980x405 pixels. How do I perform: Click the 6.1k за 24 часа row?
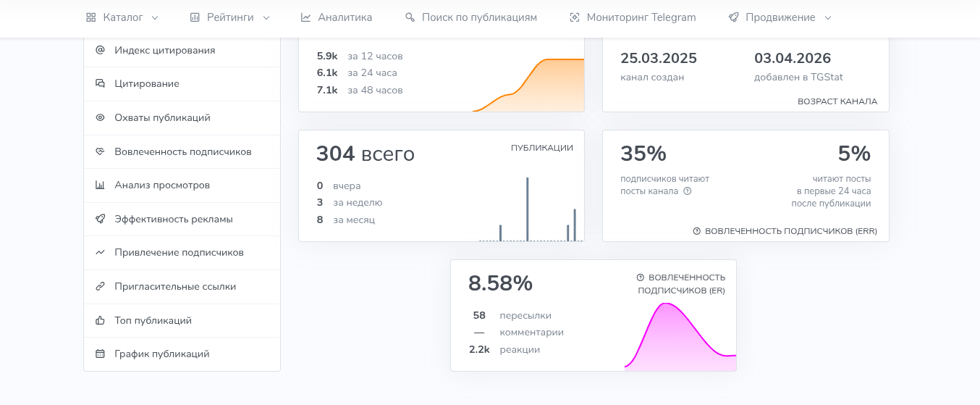click(x=357, y=73)
